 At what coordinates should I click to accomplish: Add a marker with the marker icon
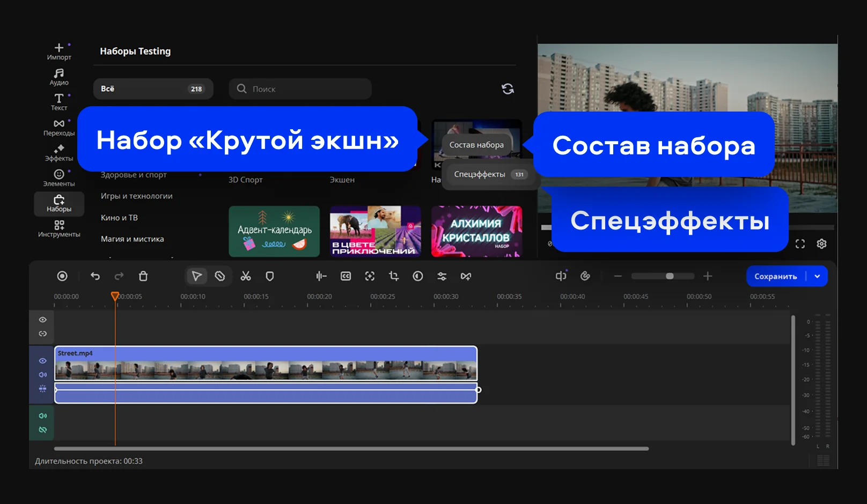270,276
